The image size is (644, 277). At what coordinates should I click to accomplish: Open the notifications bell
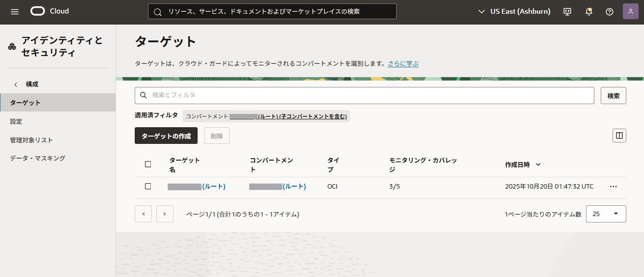click(x=588, y=12)
